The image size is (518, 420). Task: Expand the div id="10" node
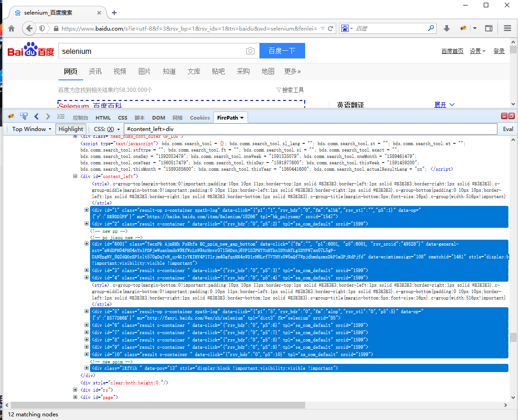86,354
